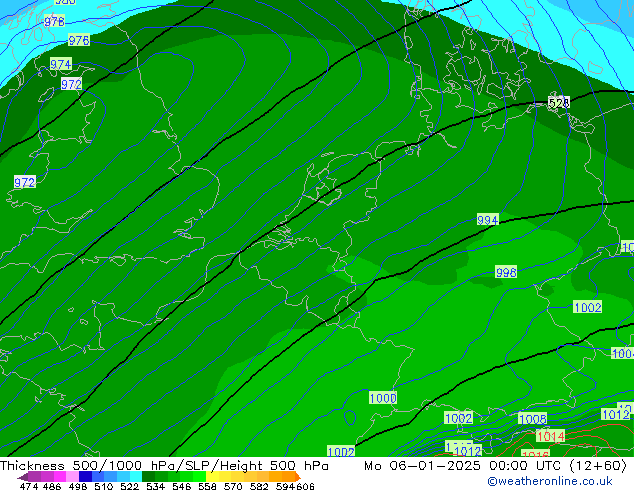Click the purple left arrow of legend
Image resolution: width=634 pixels, height=490 pixels.
pos(23,477)
